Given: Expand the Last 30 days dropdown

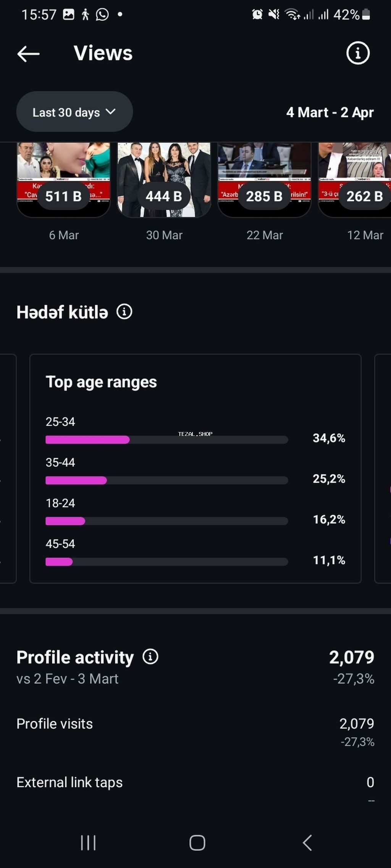Looking at the screenshot, I should [74, 112].
